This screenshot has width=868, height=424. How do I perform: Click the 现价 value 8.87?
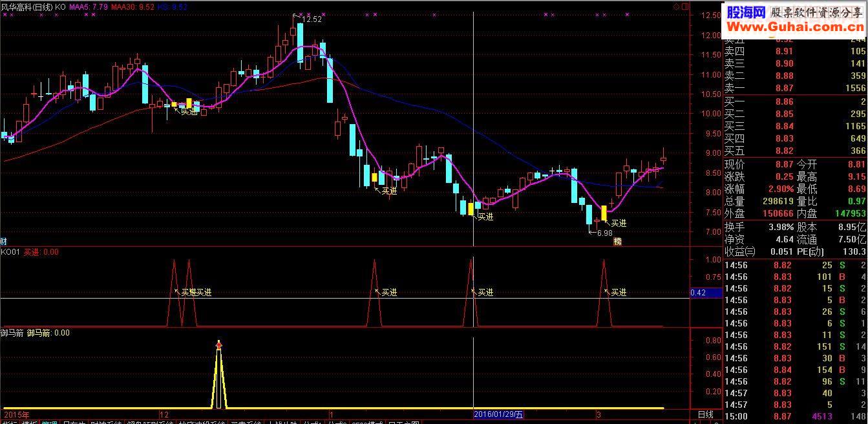click(x=783, y=164)
